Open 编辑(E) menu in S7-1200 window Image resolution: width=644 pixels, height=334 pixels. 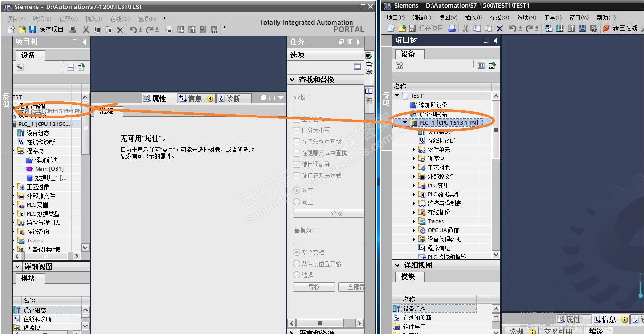pyautogui.click(x=42, y=19)
